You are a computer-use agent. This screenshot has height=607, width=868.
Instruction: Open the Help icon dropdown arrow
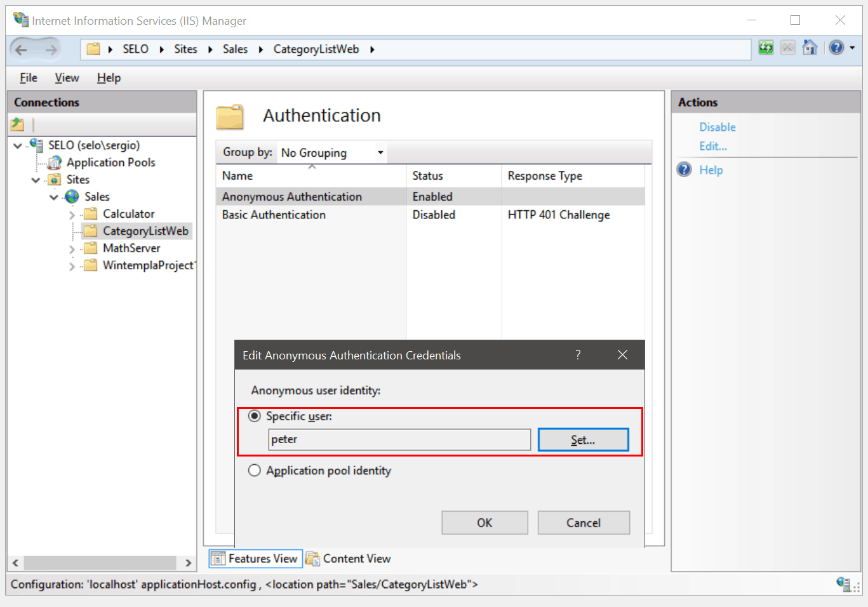coord(852,48)
